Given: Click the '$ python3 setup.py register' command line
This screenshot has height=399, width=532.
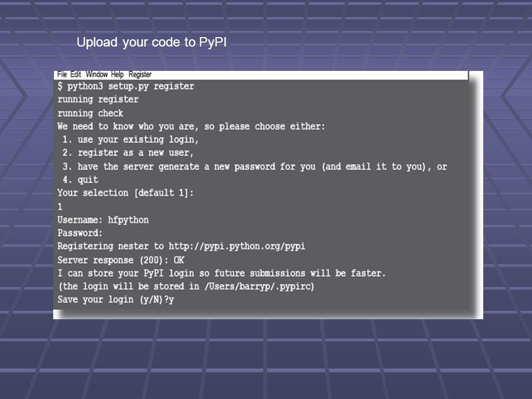Looking at the screenshot, I should (x=126, y=86).
